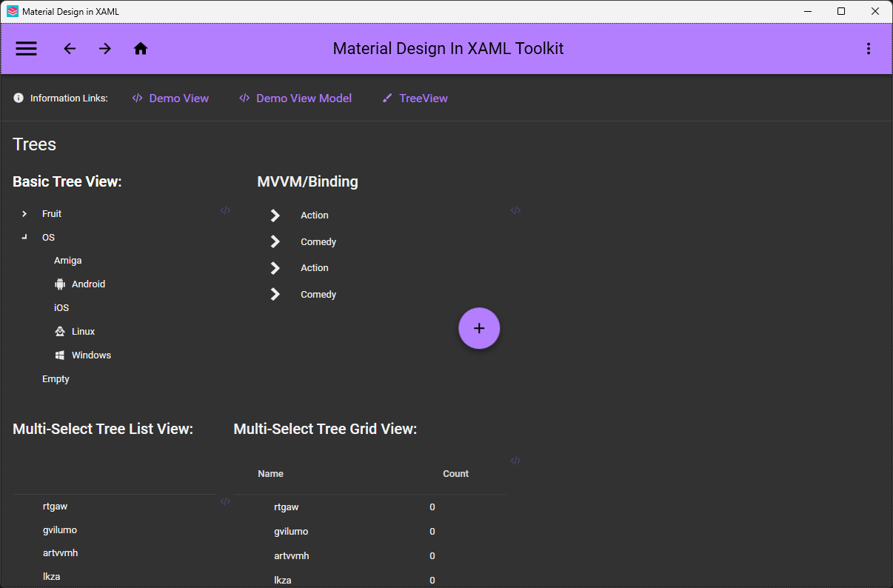The image size is (893, 588).
Task: Click the count 0 in the rtgaw row
Action: click(432, 507)
